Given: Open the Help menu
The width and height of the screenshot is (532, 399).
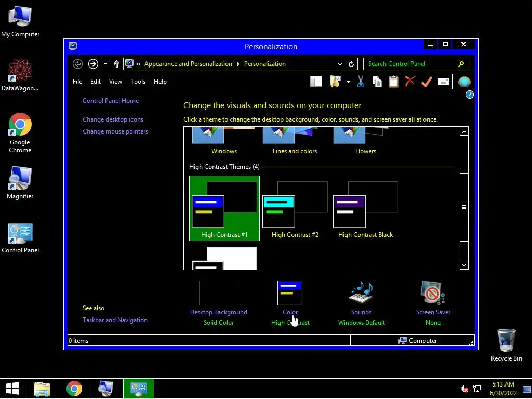Looking at the screenshot, I should tap(160, 82).
